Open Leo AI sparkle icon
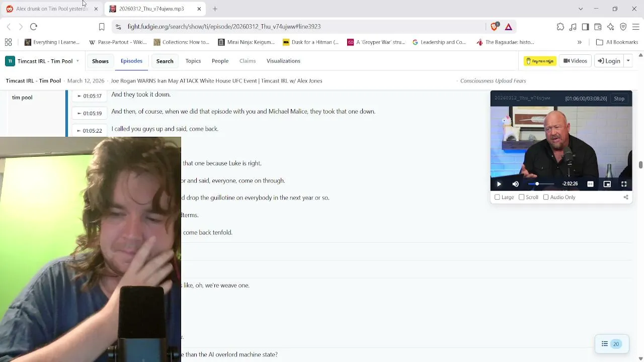The image size is (644, 362). pyautogui.click(x=610, y=27)
